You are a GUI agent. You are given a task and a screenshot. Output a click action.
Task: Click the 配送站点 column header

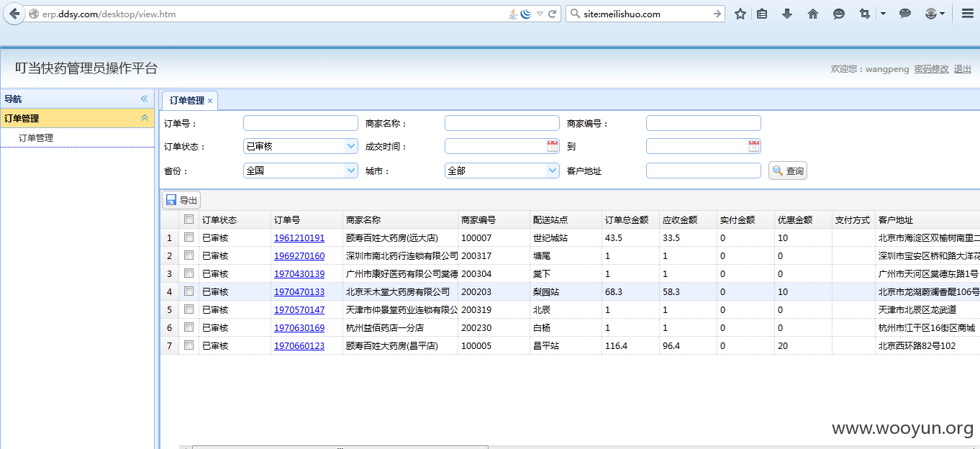point(566,219)
